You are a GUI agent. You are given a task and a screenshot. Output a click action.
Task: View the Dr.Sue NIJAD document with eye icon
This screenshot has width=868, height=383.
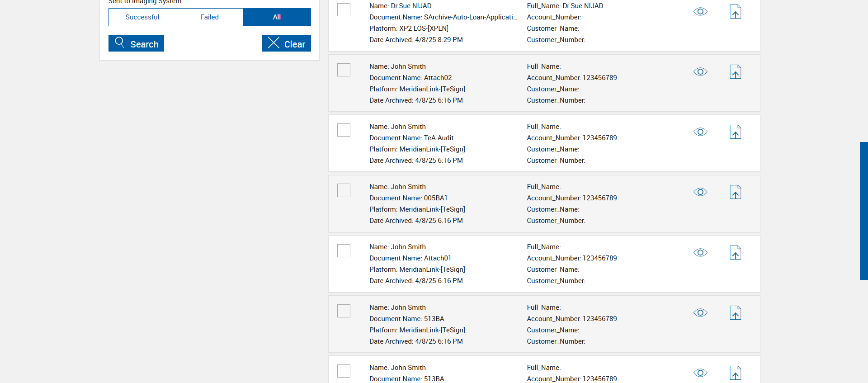[700, 12]
